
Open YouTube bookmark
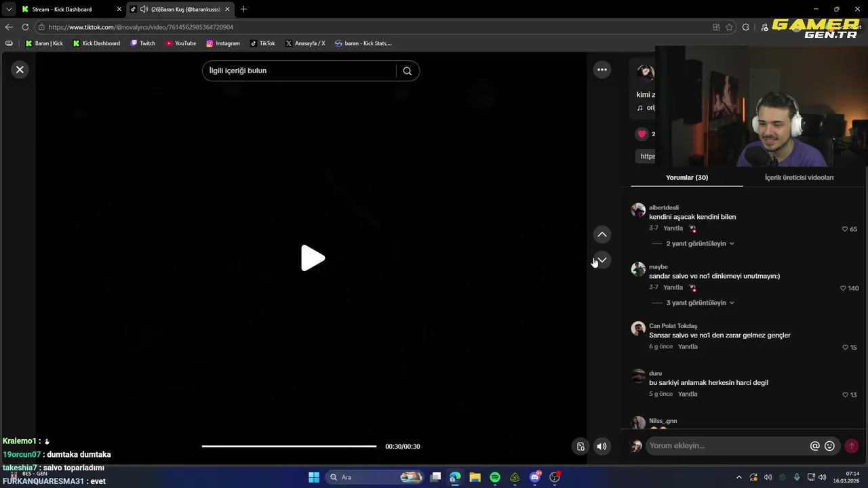[181, 43]
